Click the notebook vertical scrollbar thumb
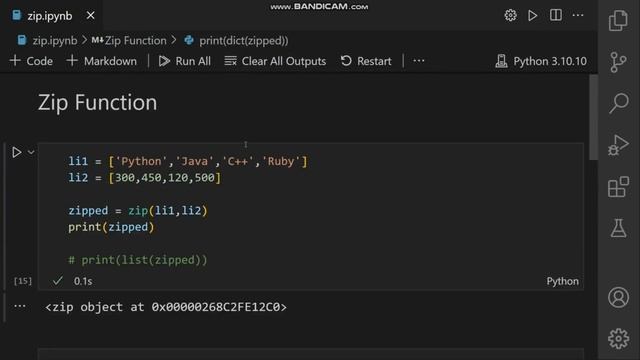Screen dimensions: 640x360 click(593, 118)
